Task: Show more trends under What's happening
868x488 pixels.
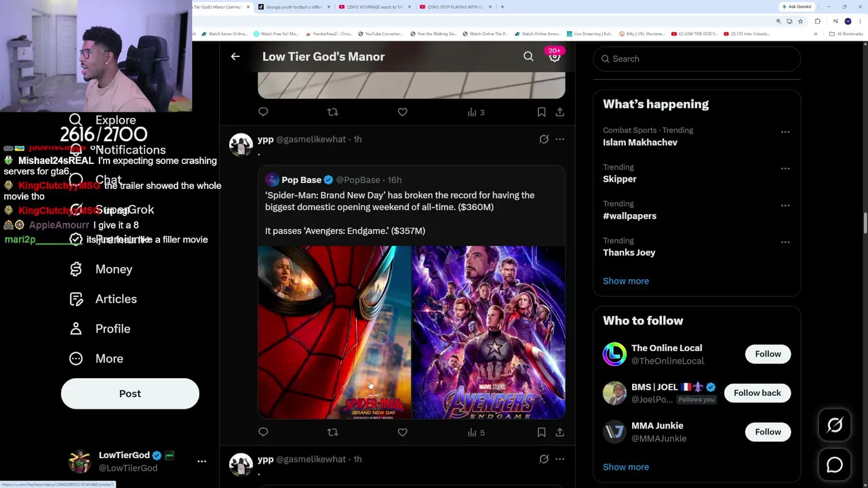Action: (626, 281)
